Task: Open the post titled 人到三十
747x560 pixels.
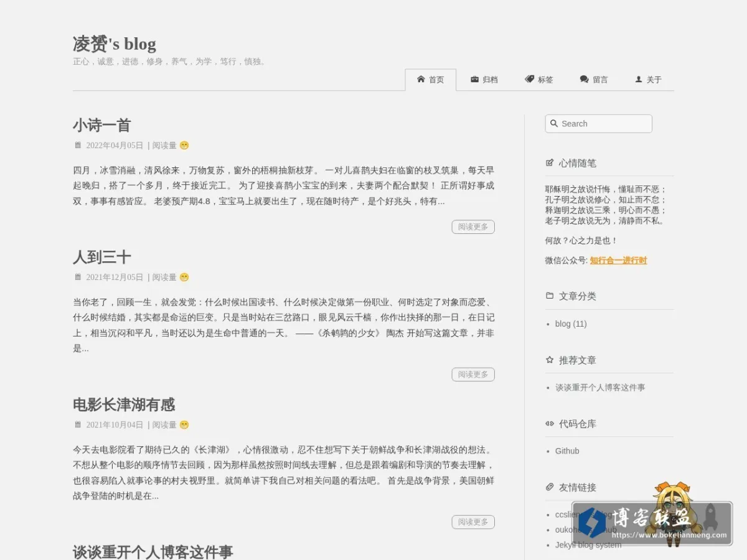Action: pos(101,257)
